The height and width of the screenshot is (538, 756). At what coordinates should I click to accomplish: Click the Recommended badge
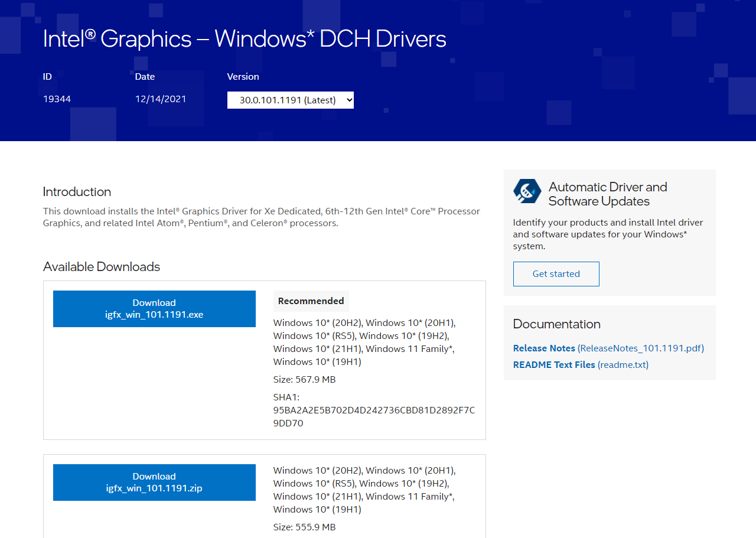pos(311,301)
